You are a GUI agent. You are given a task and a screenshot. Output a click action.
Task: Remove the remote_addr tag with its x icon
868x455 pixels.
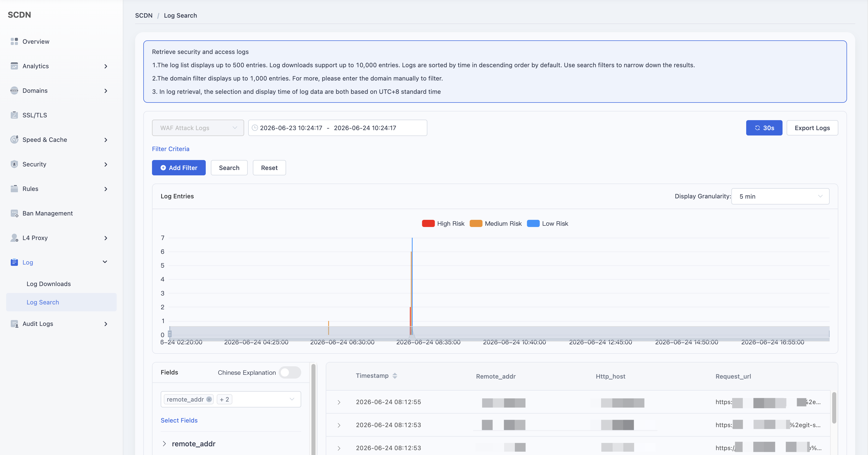coord(209,400)
